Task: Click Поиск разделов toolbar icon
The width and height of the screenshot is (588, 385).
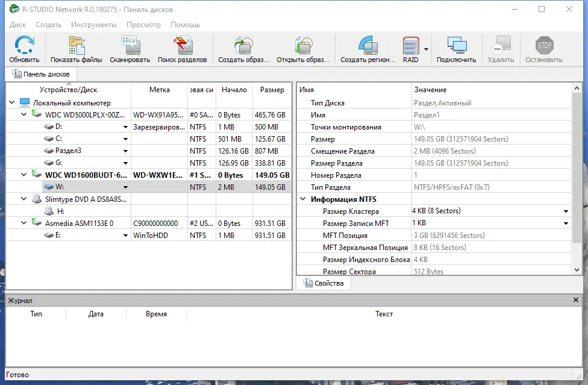Action: click(x=183, y=45)
